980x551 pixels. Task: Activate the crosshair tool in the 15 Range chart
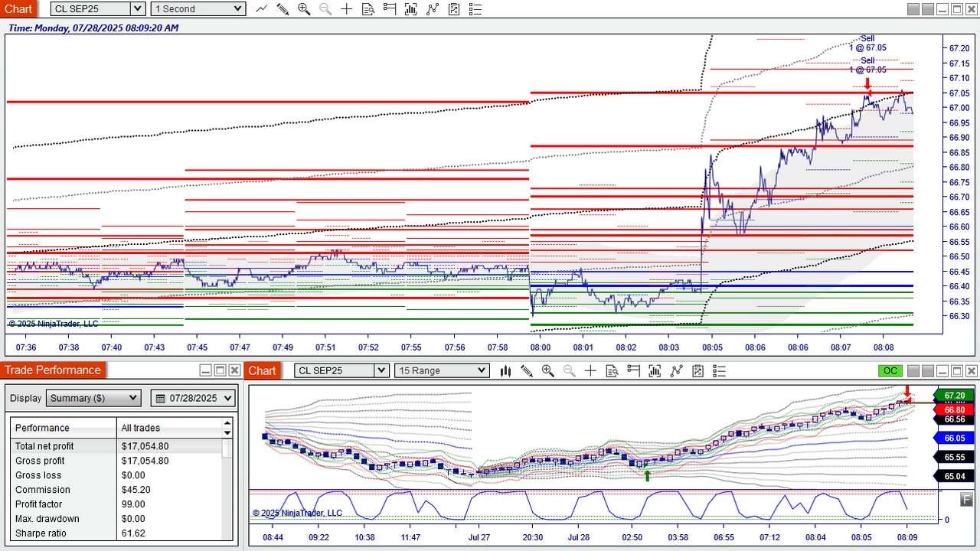pyautogui.click(x=590, y=370)
